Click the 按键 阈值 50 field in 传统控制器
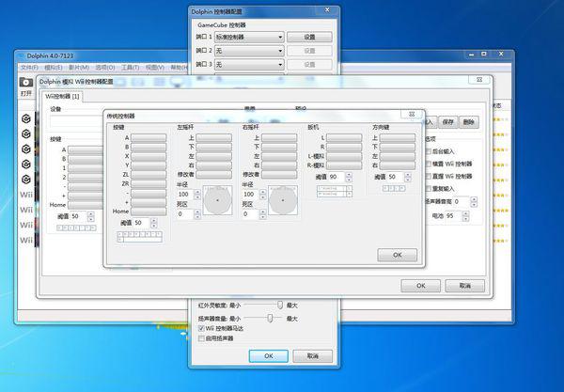The height and width of the screenshot is (392, 564). (x=141, y=223)
